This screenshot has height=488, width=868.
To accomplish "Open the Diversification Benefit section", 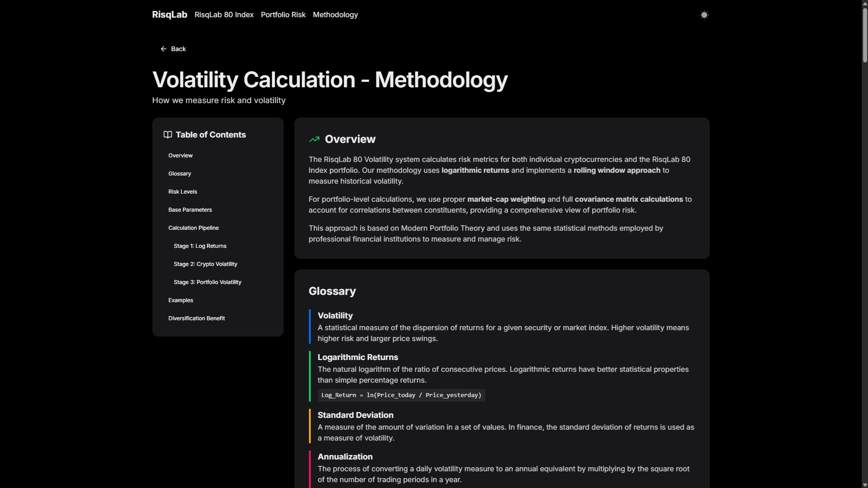I will pyautogui.click(x=196, y=318).
